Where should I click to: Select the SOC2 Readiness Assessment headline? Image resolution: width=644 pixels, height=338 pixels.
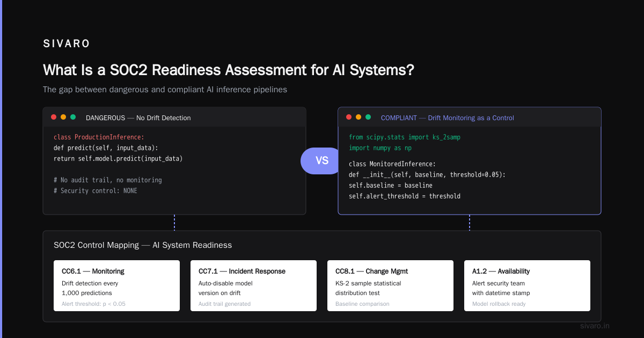[229, 70]
